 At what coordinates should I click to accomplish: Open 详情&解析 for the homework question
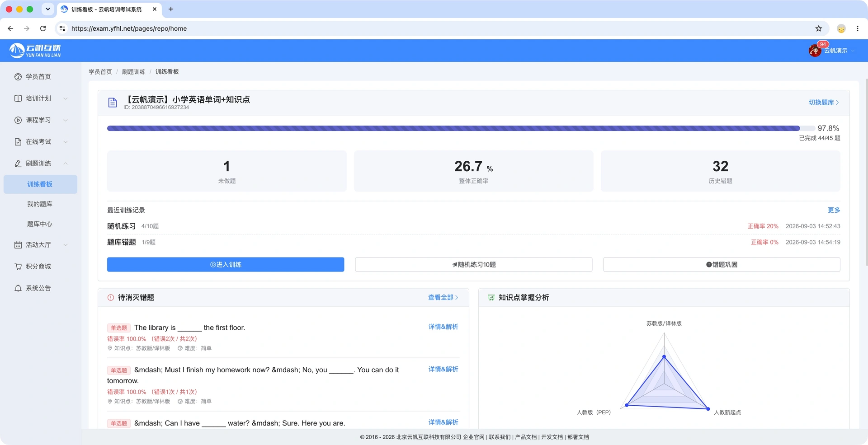click(443, 370)
